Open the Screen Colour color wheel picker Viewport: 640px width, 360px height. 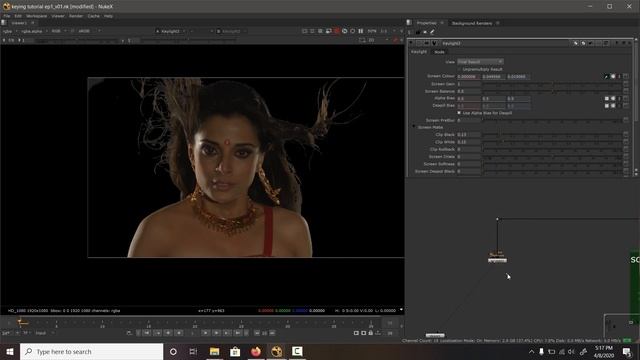click(613, 76)
